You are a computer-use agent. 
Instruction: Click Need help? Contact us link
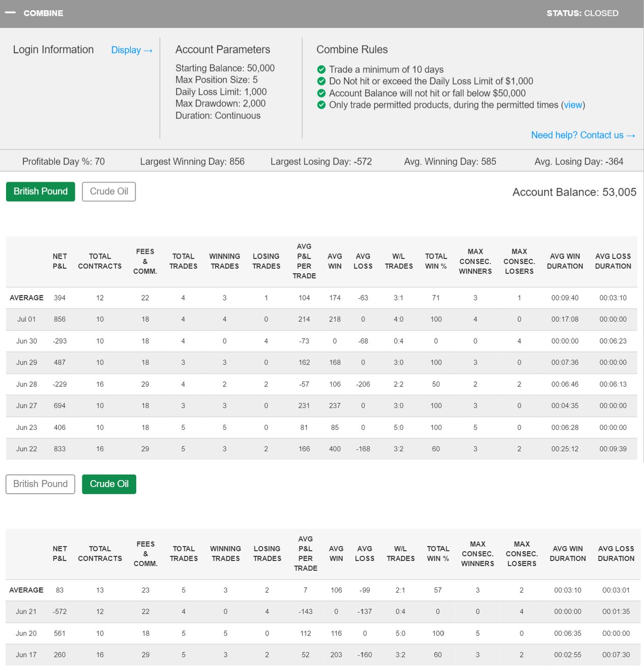pos(582,135)
